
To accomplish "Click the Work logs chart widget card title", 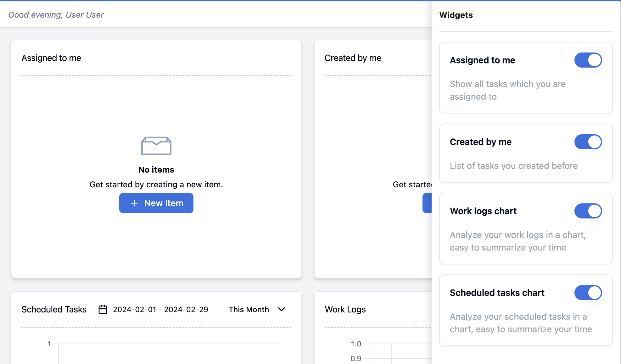I will coord(483,211).
